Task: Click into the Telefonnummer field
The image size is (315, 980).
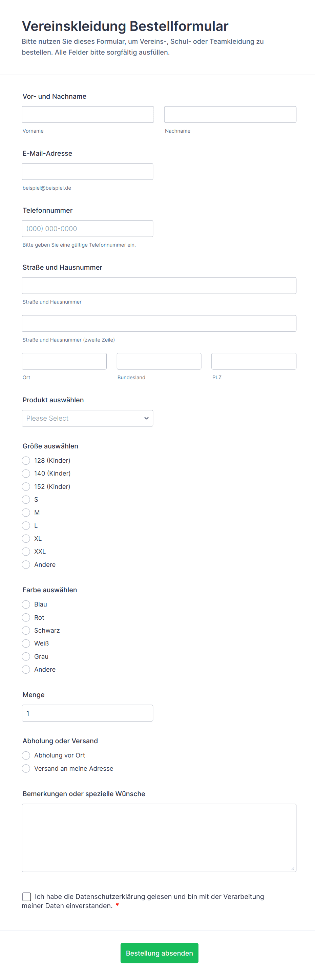Action: click(87, 229)
